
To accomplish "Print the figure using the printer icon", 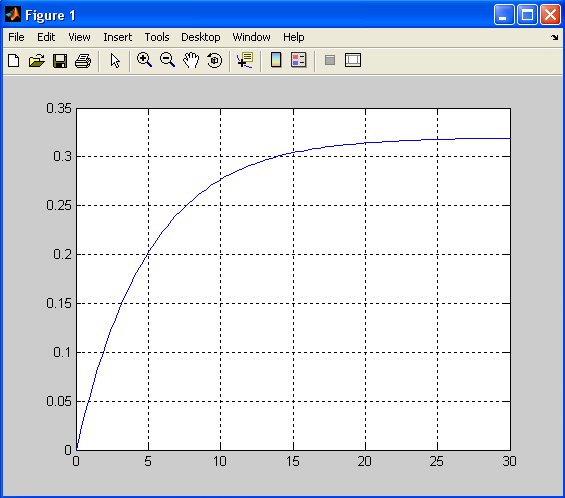I will tap(83, 61).
